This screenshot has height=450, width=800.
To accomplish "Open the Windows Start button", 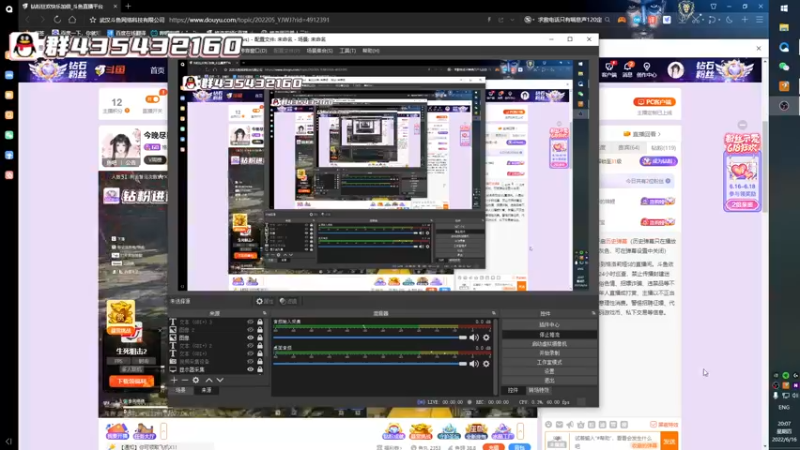I will [x=784, y=8].
